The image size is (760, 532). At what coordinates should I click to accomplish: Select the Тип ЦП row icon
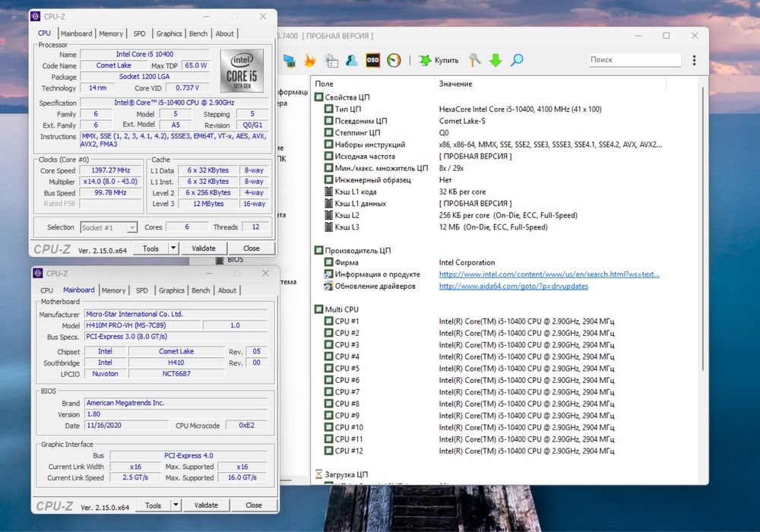coord(328,109)
